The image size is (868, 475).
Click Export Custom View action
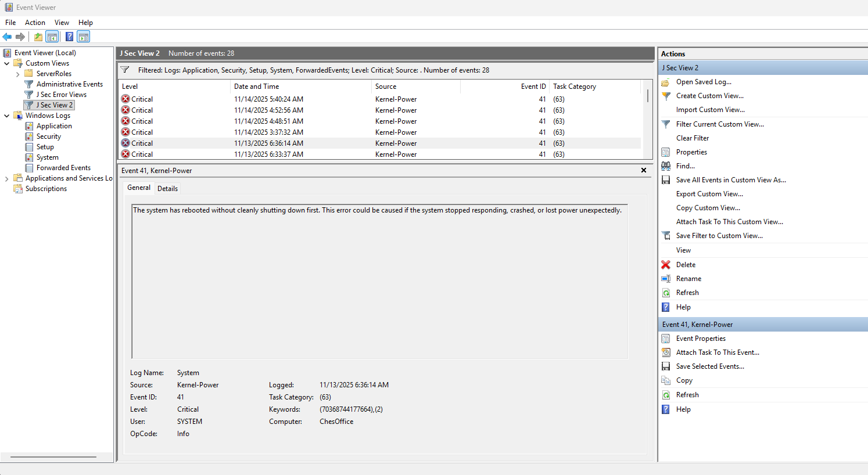[x=709, y=194]
